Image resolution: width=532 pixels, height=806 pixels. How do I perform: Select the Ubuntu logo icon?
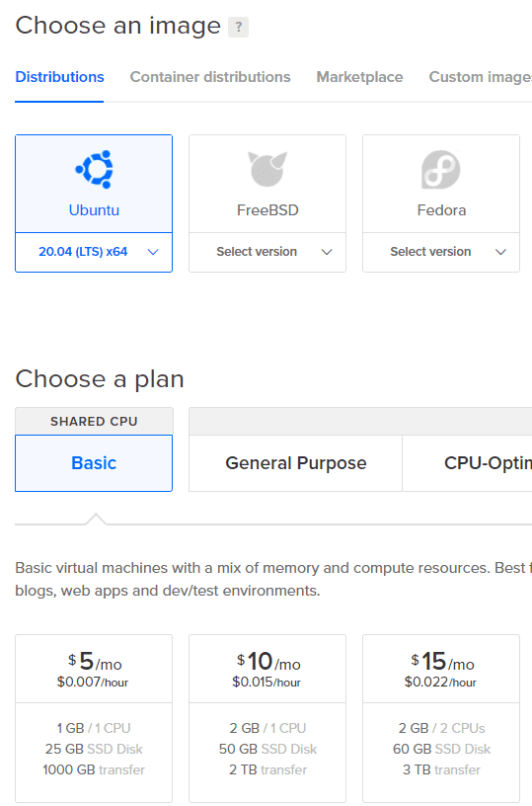(94, 169)
